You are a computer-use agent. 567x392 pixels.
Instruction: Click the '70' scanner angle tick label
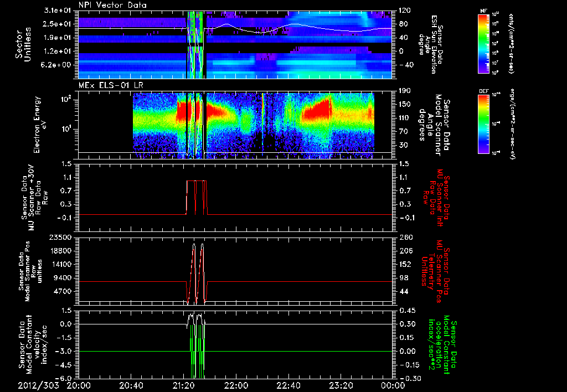click(x=403, y=131)
